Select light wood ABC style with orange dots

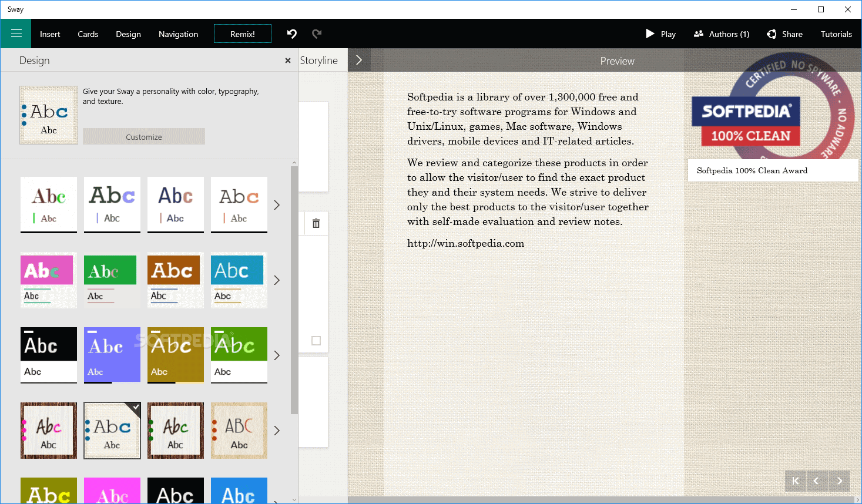point(239,431)
